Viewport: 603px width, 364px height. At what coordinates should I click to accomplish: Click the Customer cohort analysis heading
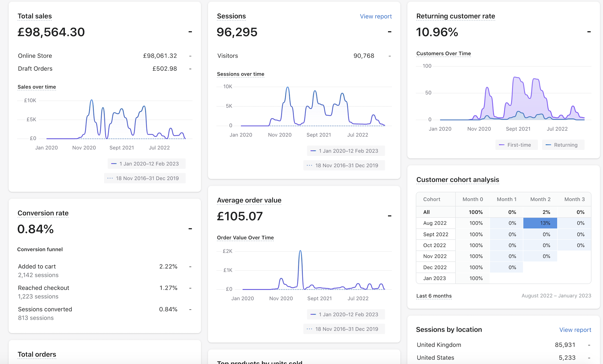[457, 180]
